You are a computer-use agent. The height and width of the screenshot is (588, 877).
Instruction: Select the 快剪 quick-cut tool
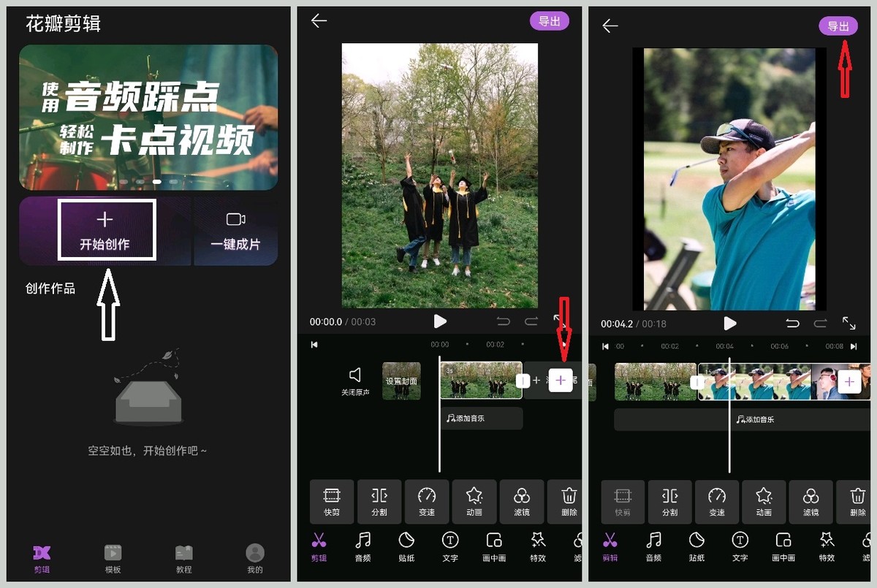332,502
